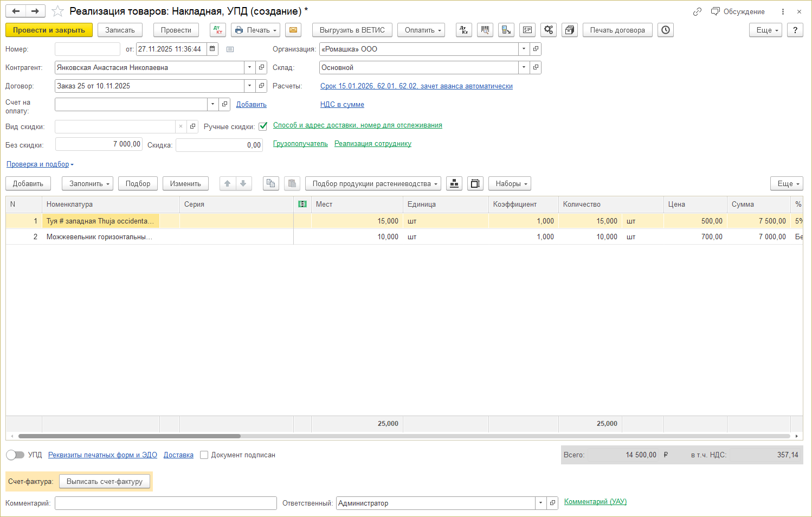Click the list icon next to the date
The width and height of the screenshot is (812, 517).
pyautogui.click(x=230, y=49)
